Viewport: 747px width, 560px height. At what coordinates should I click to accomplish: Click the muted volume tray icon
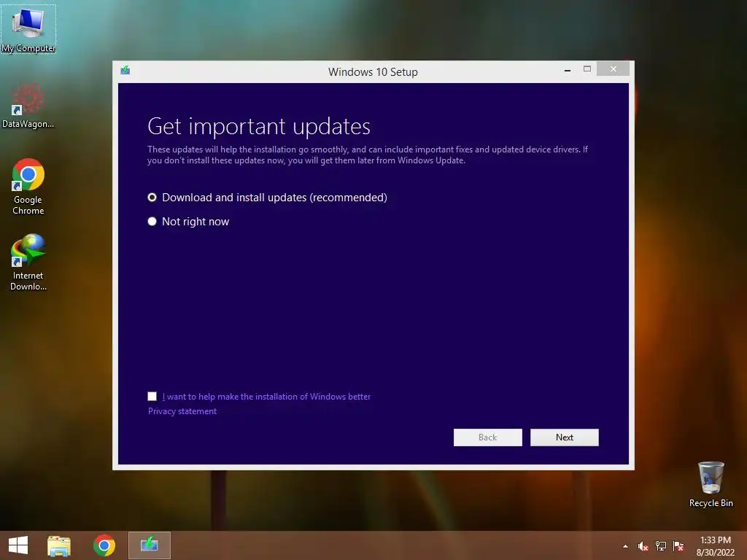pyautogui.click(x=643, y=546)
